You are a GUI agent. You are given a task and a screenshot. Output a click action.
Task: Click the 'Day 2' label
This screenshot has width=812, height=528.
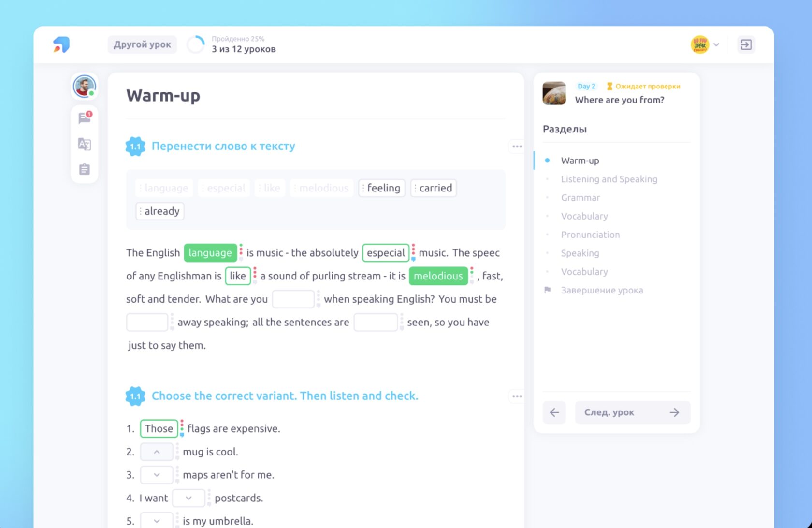[x=586, y=86]
